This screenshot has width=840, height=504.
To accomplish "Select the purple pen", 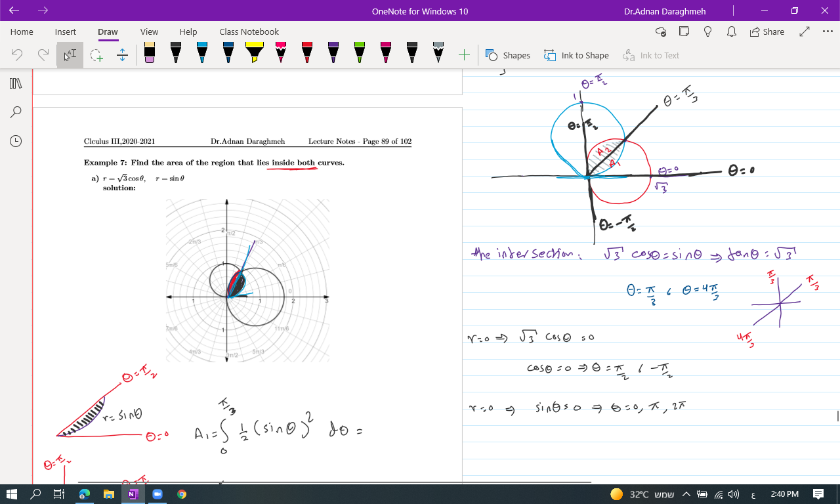I will coord(333,53).
